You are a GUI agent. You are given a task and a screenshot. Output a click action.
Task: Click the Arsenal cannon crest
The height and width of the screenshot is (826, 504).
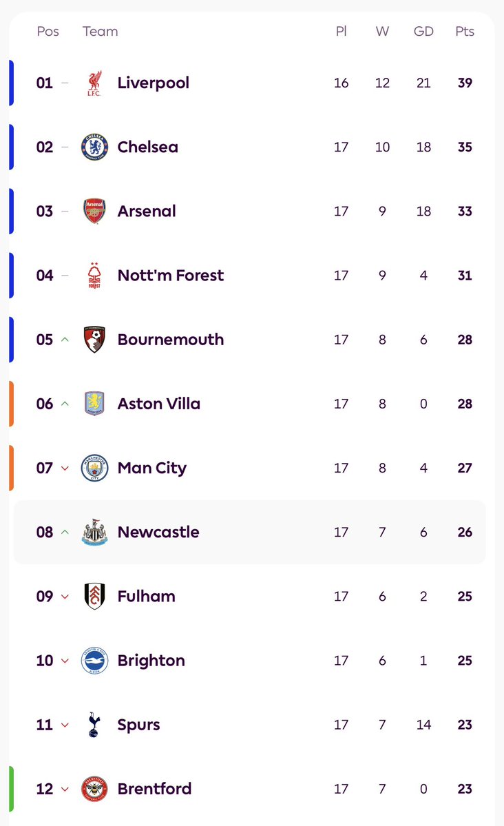[94, 211]
